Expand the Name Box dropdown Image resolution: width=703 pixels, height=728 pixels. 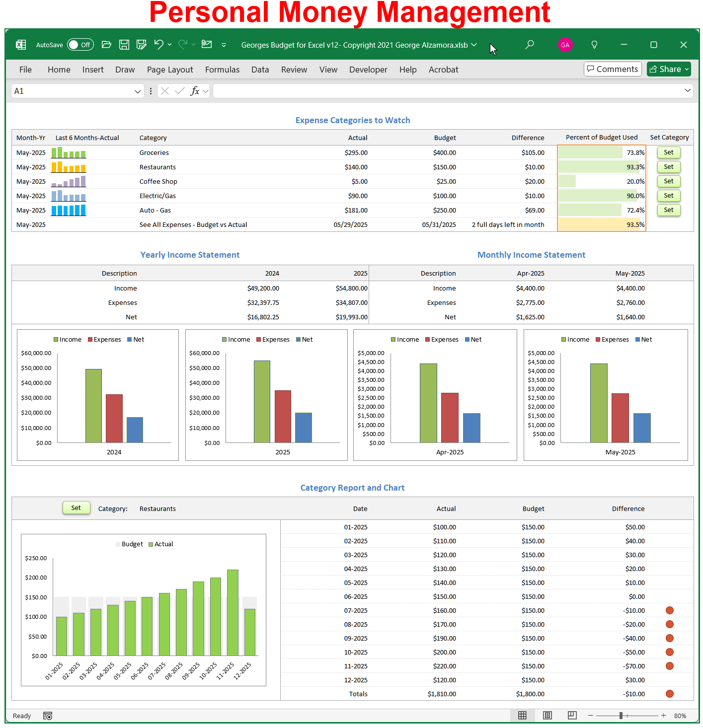tap(138, 91)
